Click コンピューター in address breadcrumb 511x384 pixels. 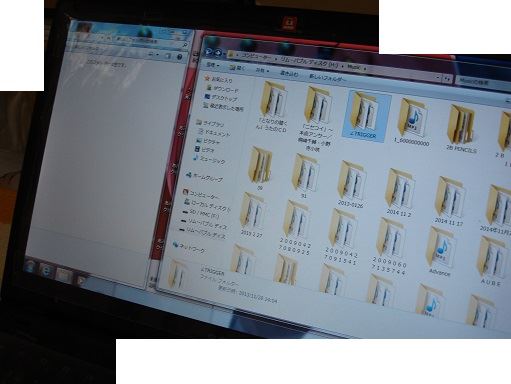click(x=256, y=57)
